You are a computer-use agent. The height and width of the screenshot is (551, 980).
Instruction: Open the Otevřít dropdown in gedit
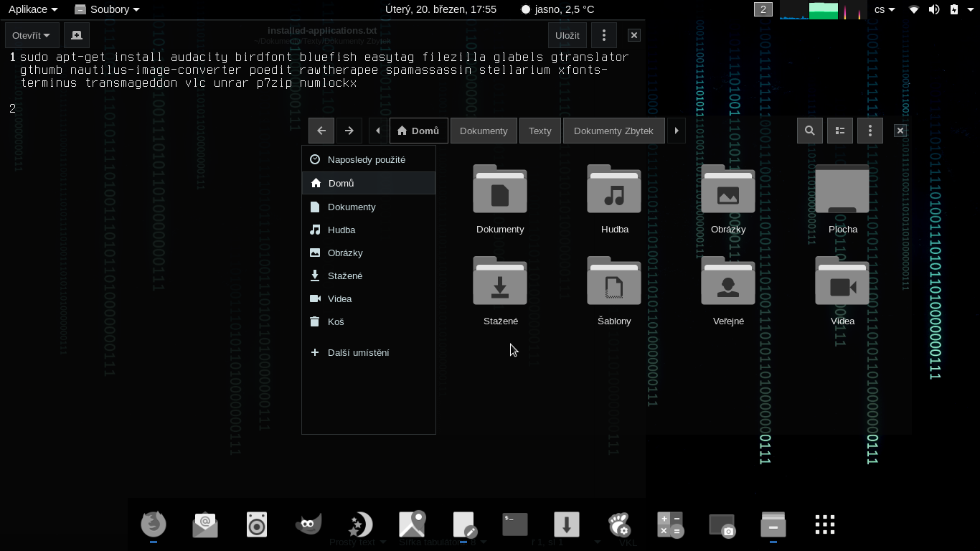tap(31, 35)
